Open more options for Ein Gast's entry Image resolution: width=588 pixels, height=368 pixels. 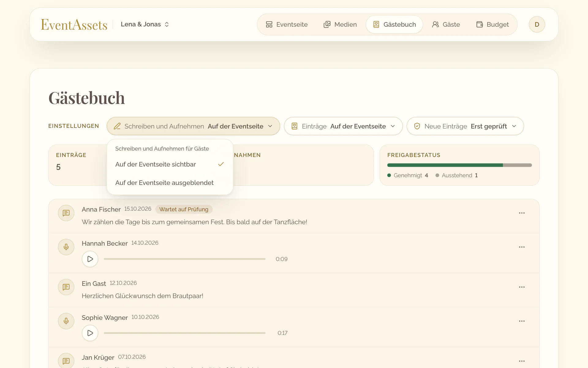[x=522, y=287]
